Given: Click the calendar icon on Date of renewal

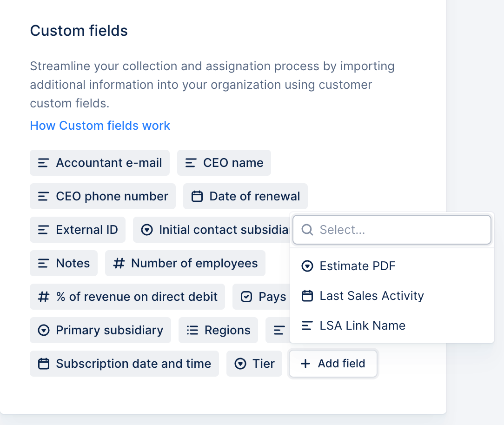Looking at the screenshot, I should click(197, 196).
